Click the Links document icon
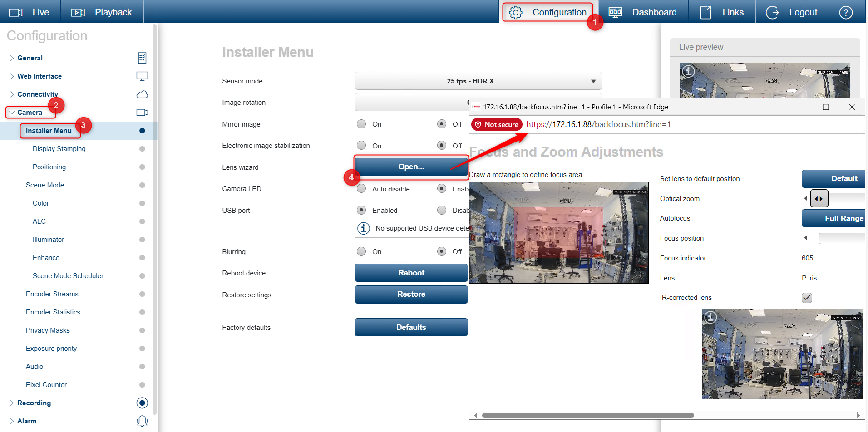The width and height of the screenshot is (868, 432). click(x=705, y=12)
